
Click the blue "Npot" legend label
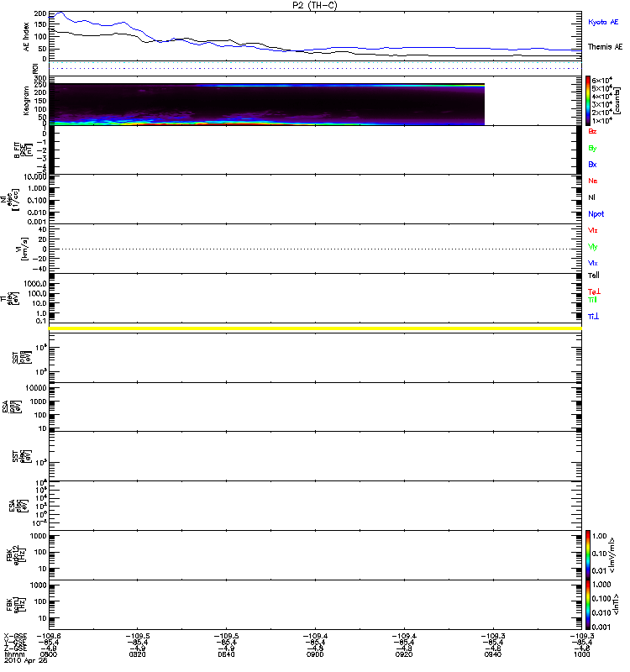pyautogui.click(x=596, y=214)
